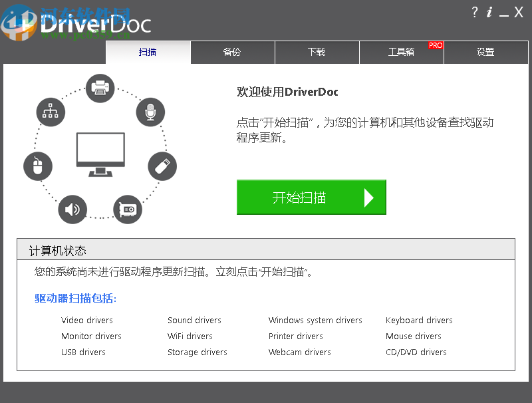Select the mouse device icon
The width and height of the screenshot is (532, 403).
pyautogui.click(x=38, y=166)
